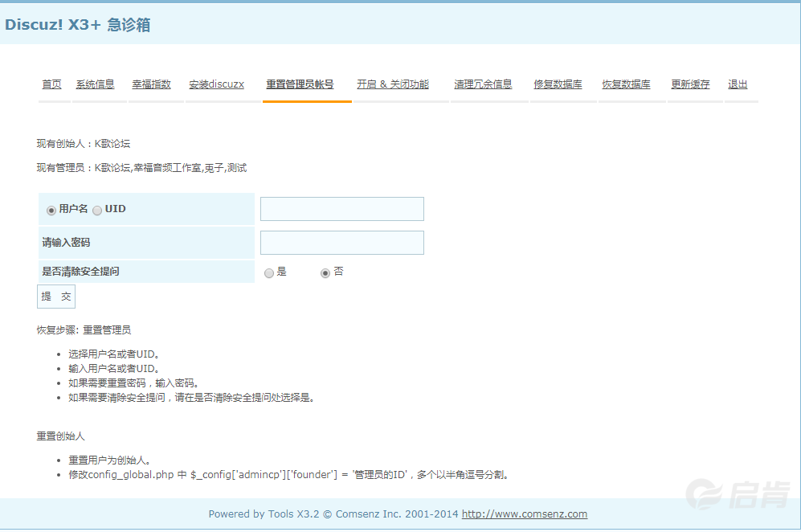801x532 pixels.
Task: Click the 选择用户名或者UID。 step
Action: pyautogui.click(x=115, y=354)
